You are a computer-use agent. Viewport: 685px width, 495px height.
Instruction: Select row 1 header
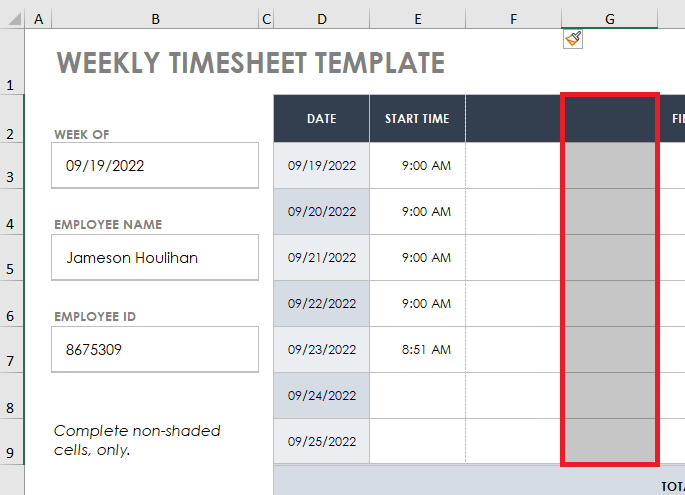12,62
